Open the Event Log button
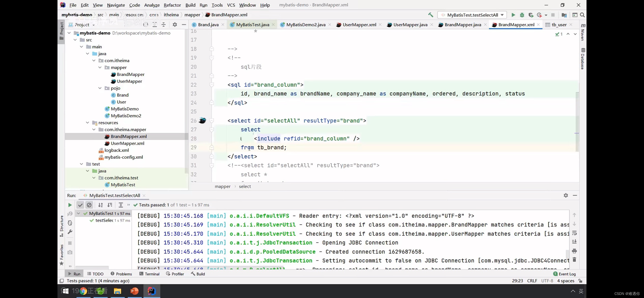The height and width of the screenshot is (298, 644). [564, 274]
